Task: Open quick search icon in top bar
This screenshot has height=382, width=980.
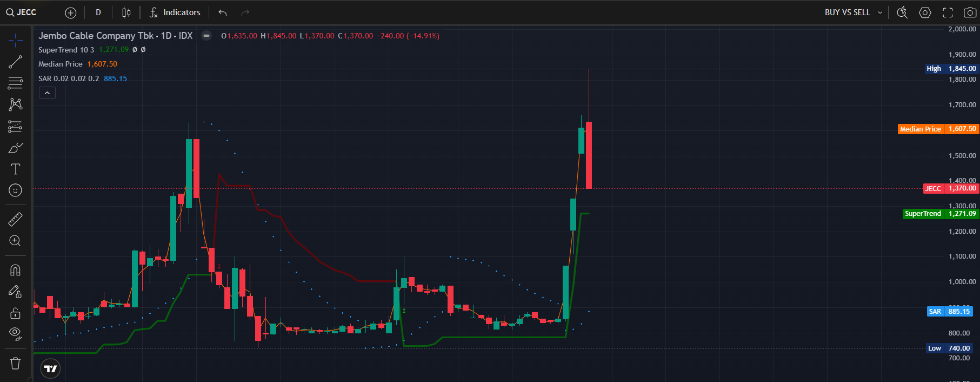Action: click(902, 12)
